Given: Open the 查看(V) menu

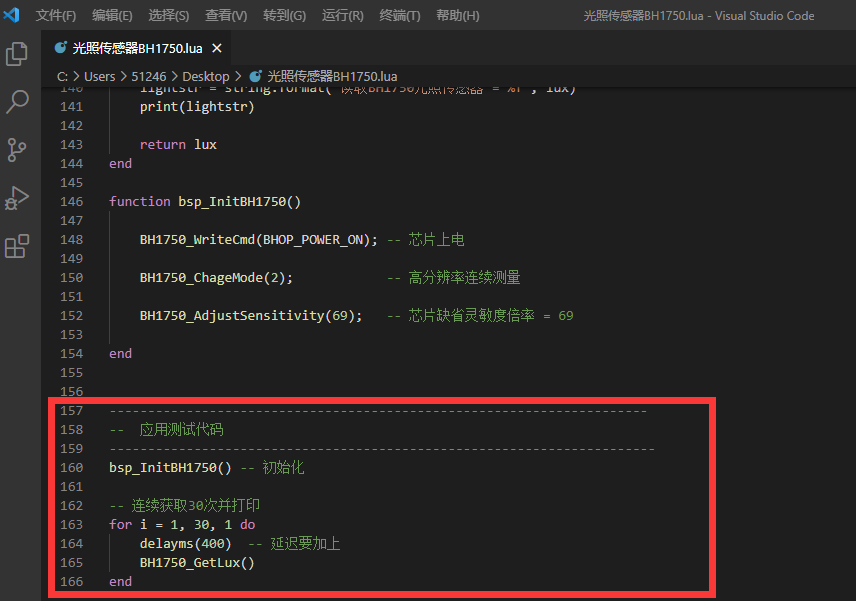Looking at the screenshot, I should coord(226,15).
